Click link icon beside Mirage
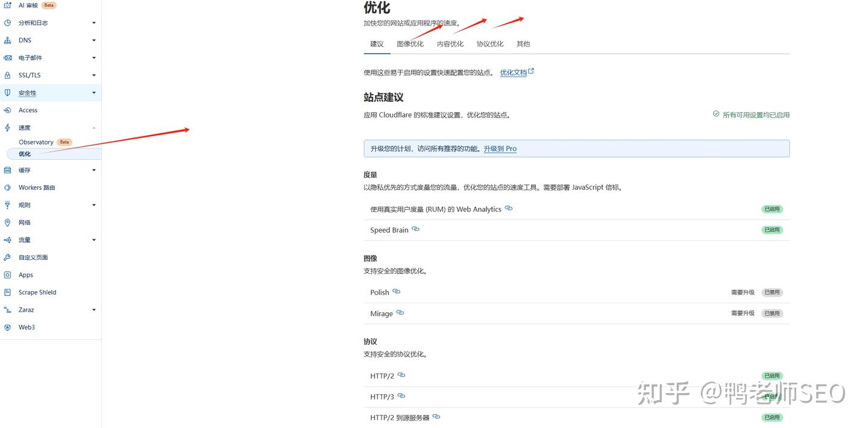The width and height of the screenshot is (868, 428). 400,312
